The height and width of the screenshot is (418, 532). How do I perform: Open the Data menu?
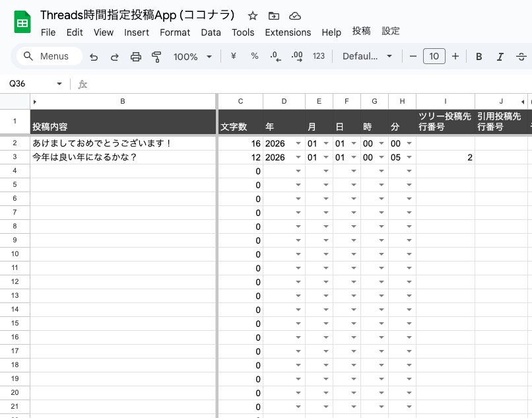point(211,32)
